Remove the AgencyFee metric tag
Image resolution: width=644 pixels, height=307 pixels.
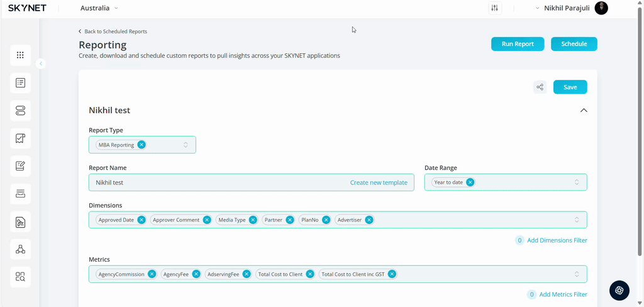click(x=196, y=274)
